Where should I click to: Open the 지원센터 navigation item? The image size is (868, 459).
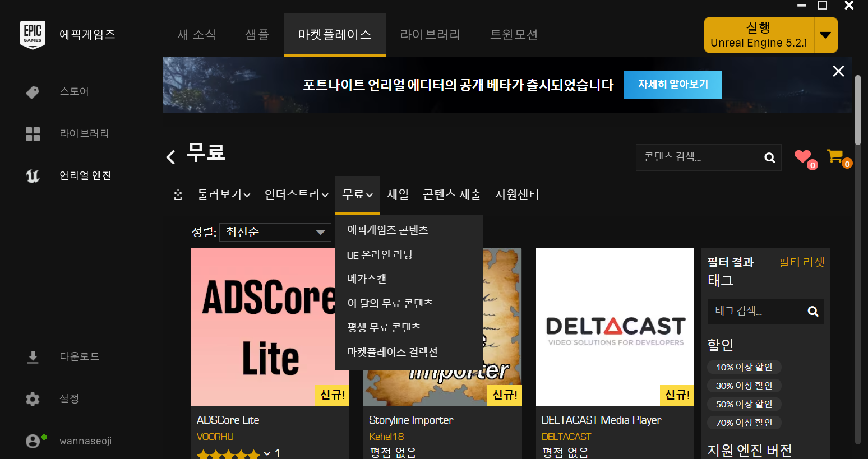pos(517,194)
